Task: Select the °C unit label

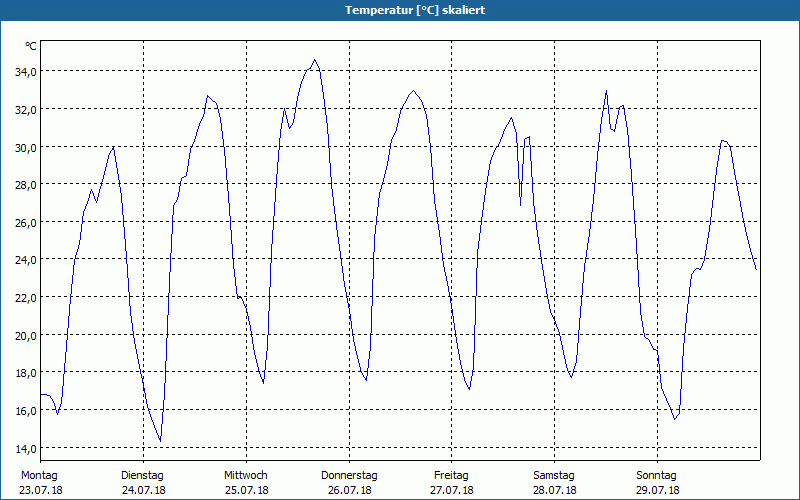Action: point(31,46)
